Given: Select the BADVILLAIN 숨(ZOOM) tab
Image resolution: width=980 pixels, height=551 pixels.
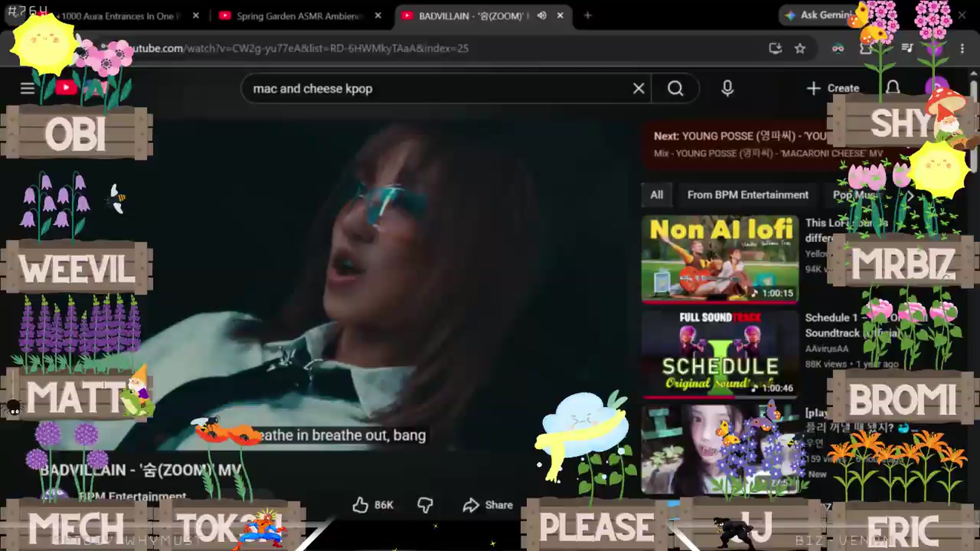Looking at the screenshot, I should 482,16.
